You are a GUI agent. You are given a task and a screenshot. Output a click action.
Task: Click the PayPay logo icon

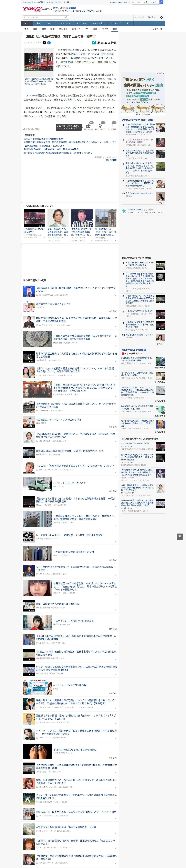click(x=123, y=353)
